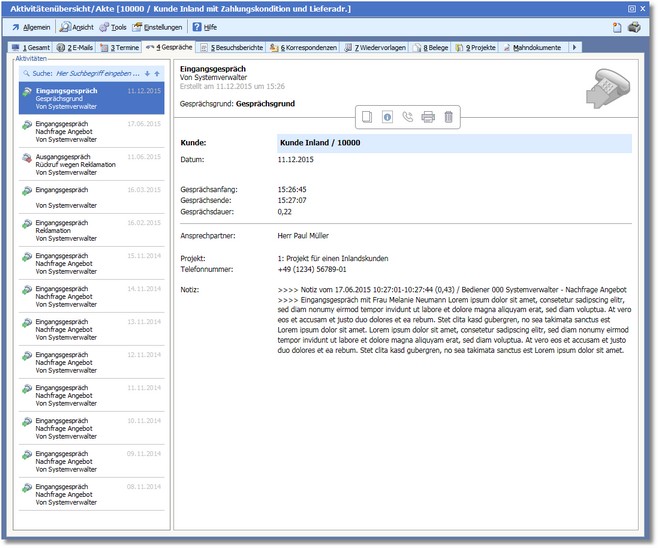
Task: Open the Tools menu
Action: [112, 27]
